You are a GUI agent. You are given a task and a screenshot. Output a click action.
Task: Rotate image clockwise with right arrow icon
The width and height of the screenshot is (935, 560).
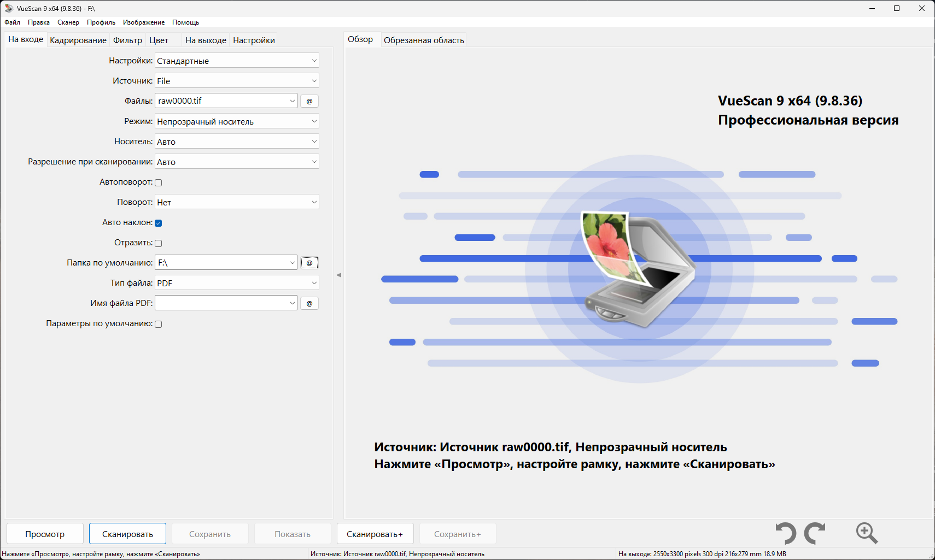click(x=815, y=533)
